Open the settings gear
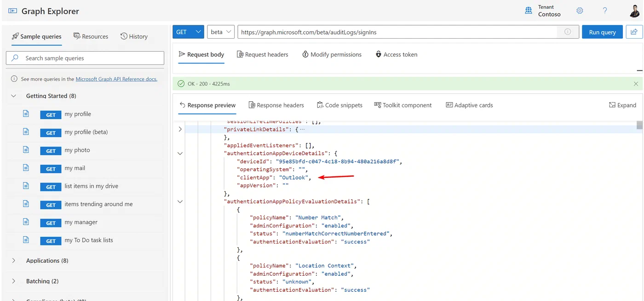 (x=580, y=11)
